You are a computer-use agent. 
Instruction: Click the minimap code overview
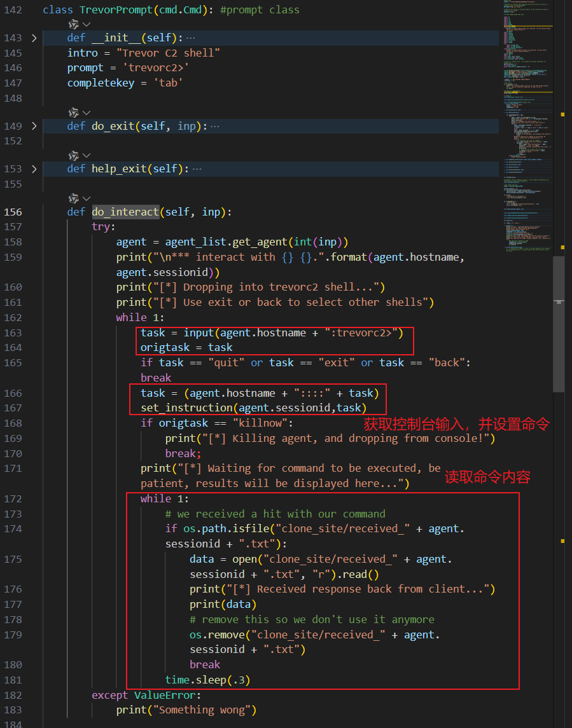(528, 125)
